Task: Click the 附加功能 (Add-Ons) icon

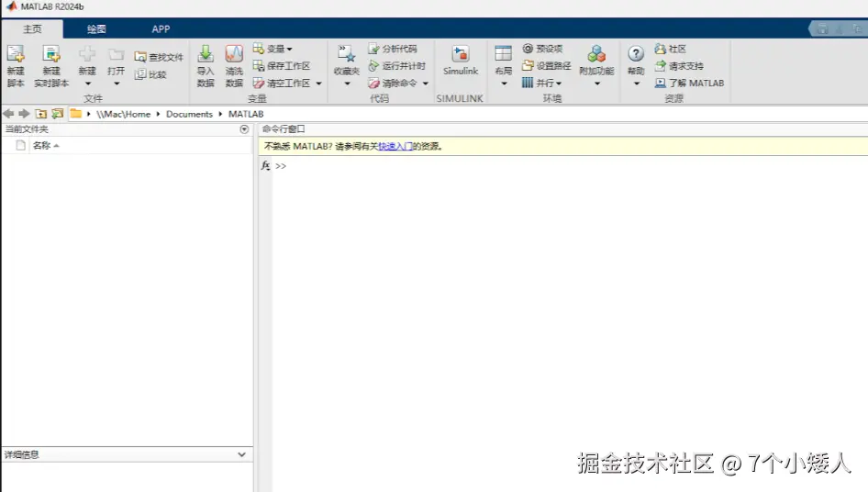Action: tap(596, 54)
